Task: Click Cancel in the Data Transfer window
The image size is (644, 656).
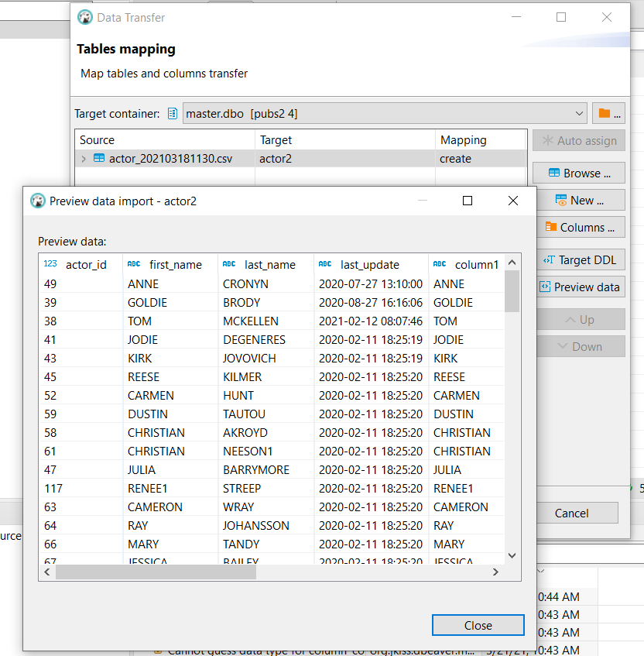Action: point(571,513)
